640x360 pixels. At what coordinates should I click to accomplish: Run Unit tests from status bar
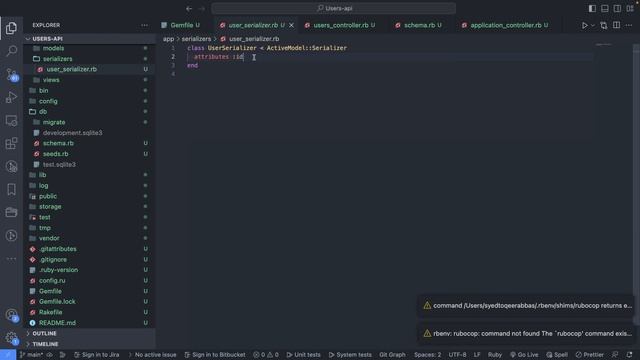pos(303,355)
